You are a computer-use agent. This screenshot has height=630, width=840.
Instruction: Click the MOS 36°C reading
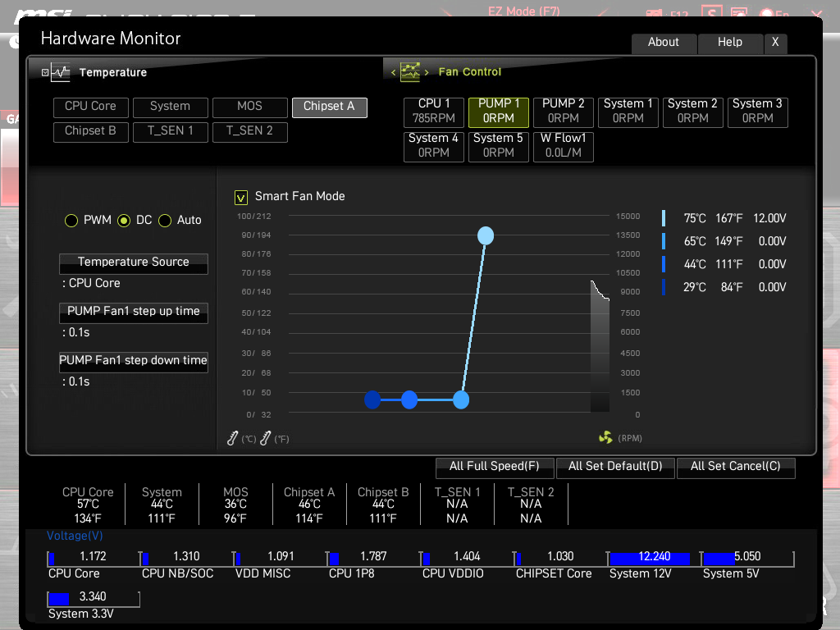tap(235, 505)
